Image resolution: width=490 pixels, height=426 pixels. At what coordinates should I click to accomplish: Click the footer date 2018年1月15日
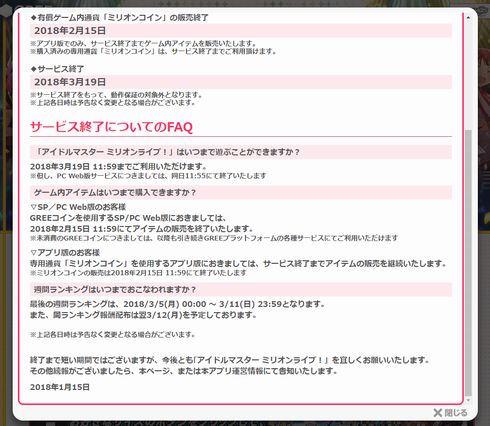(x=60, y=387)
